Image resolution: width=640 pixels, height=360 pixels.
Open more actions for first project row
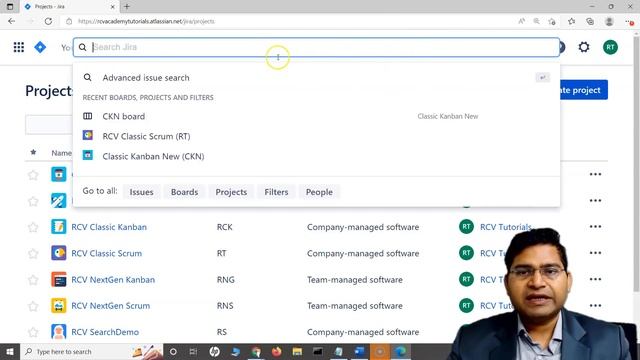596,174
